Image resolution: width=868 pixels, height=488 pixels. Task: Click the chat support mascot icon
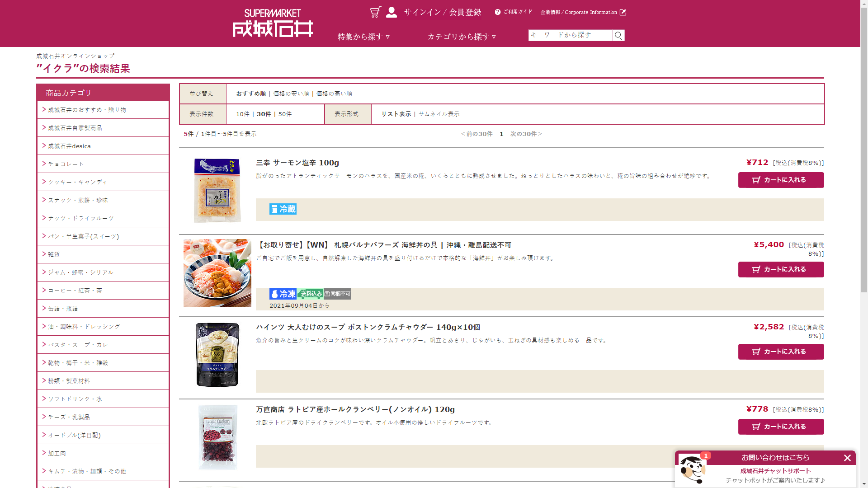[x=692, y=469]
